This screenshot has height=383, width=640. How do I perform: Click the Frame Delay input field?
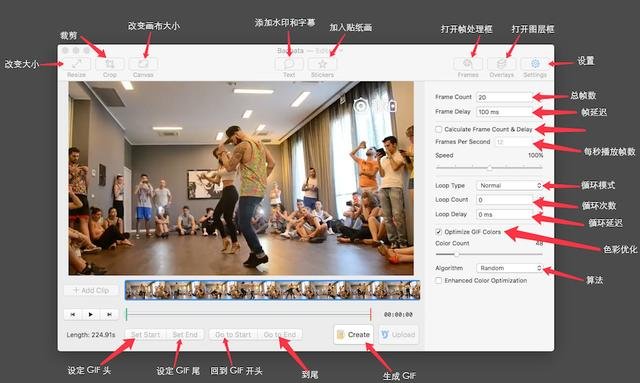(x=504, y=112)
